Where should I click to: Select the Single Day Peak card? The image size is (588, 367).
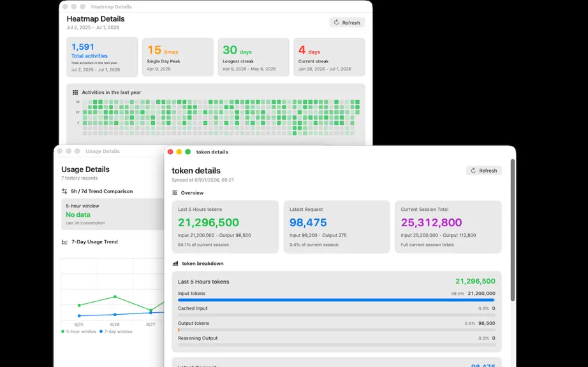click(x=178, y=57)
